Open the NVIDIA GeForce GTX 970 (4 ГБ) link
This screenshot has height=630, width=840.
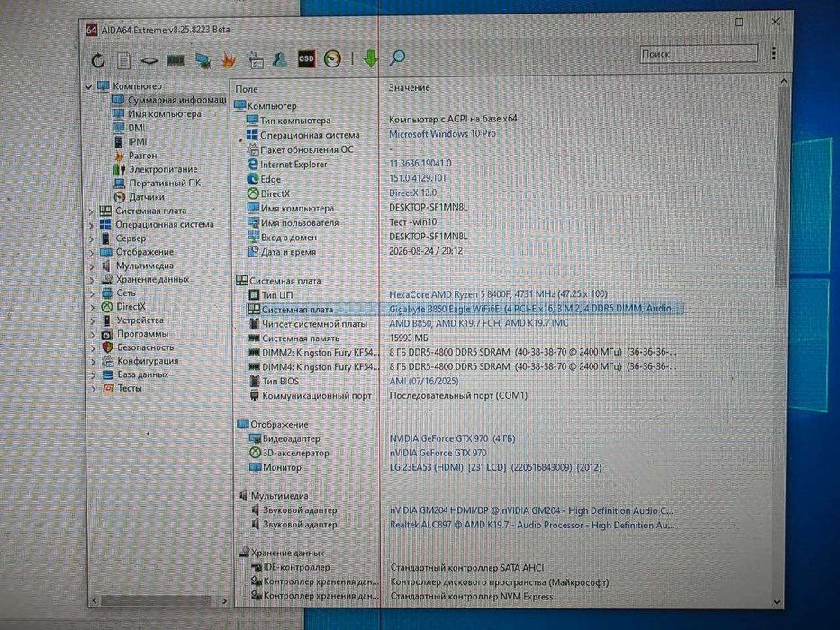pyautogui.click(x=452, y=439)
